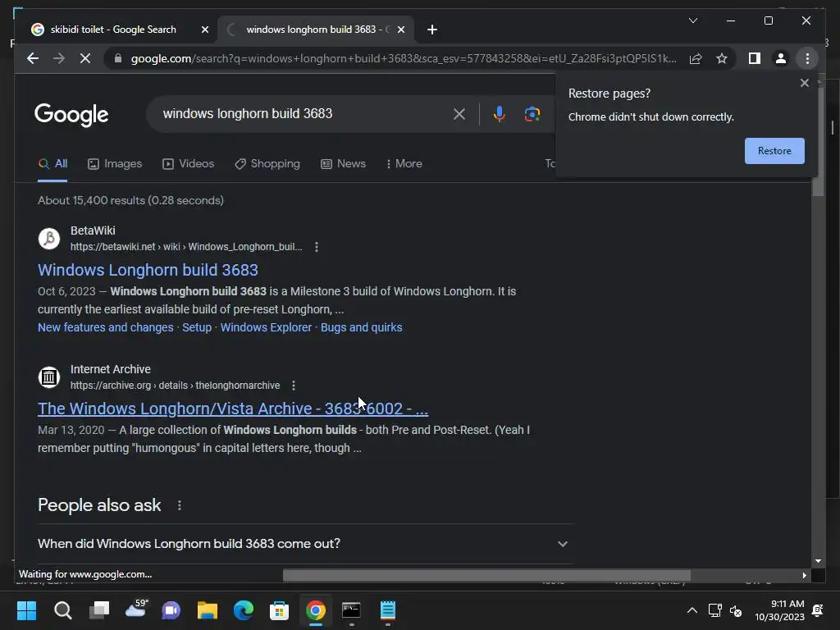840x630 pixels.
Task: Select the Images results tab
Action: 115,163
